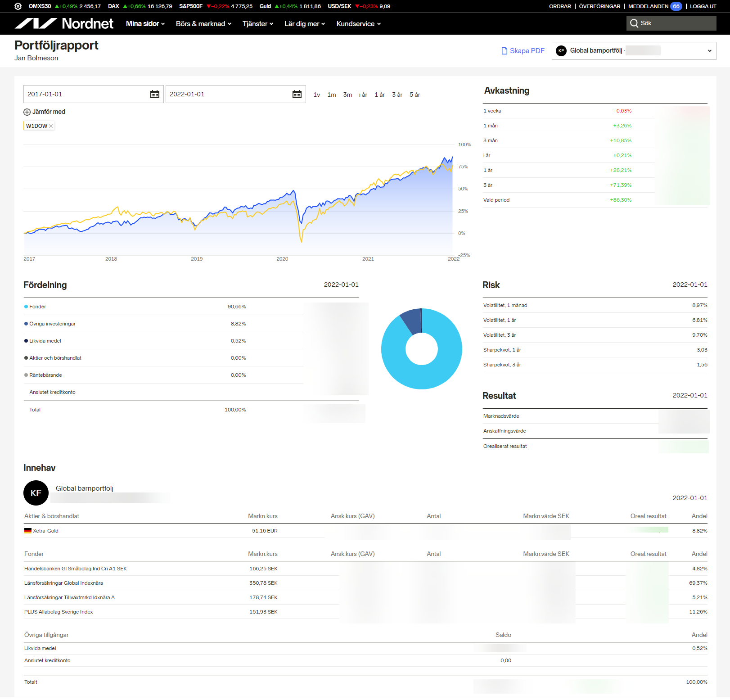Click the Vald period return +86,30%

[x=621, y=200]
